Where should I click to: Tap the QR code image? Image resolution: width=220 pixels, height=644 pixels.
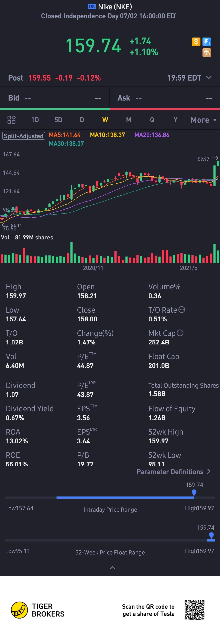195,610
